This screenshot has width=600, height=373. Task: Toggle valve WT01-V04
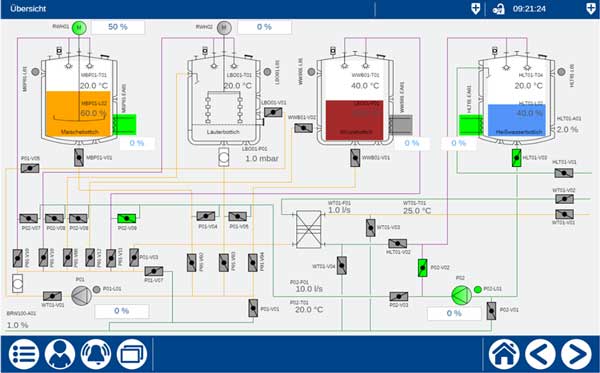[342, 265]
